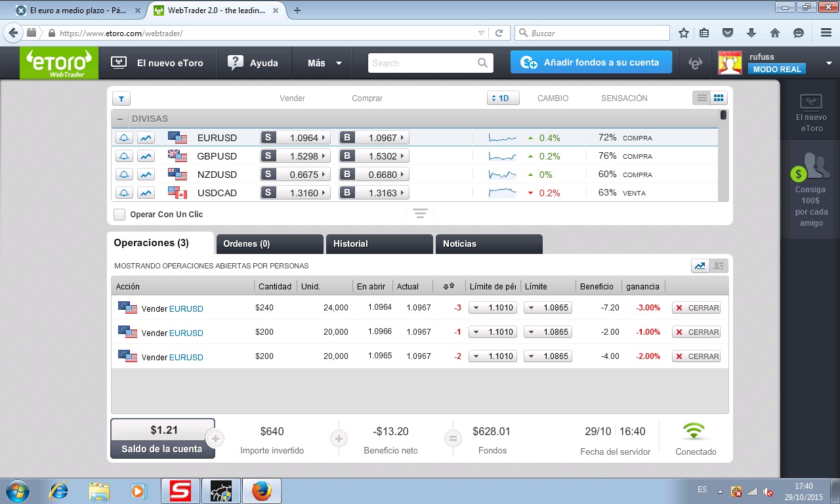Buy EURUSD at 1.0967

pos(374,138)
